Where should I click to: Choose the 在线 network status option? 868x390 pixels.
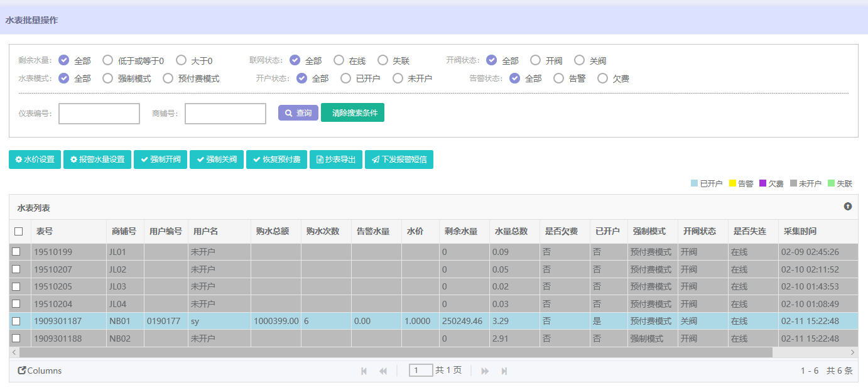point(339,60)
